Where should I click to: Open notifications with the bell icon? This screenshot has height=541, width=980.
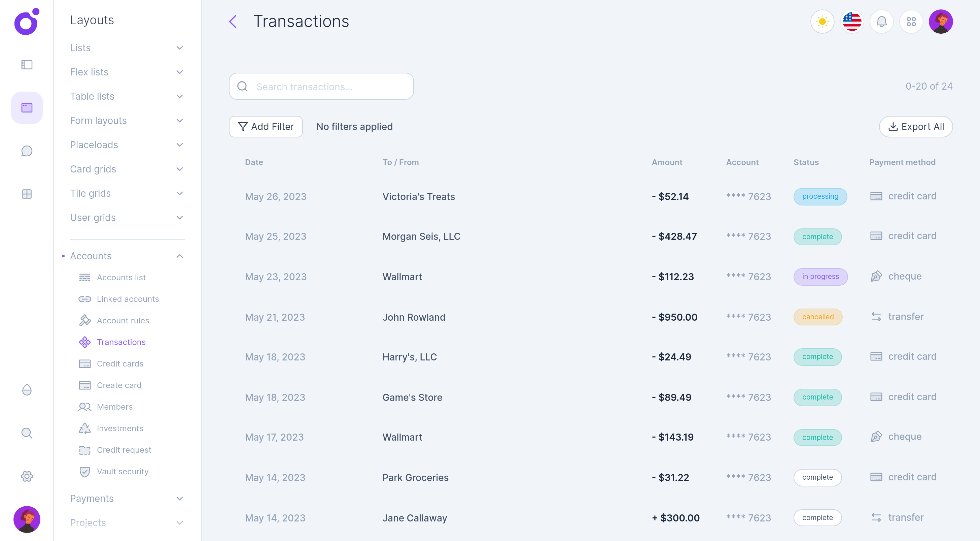(x=882, y=22)
